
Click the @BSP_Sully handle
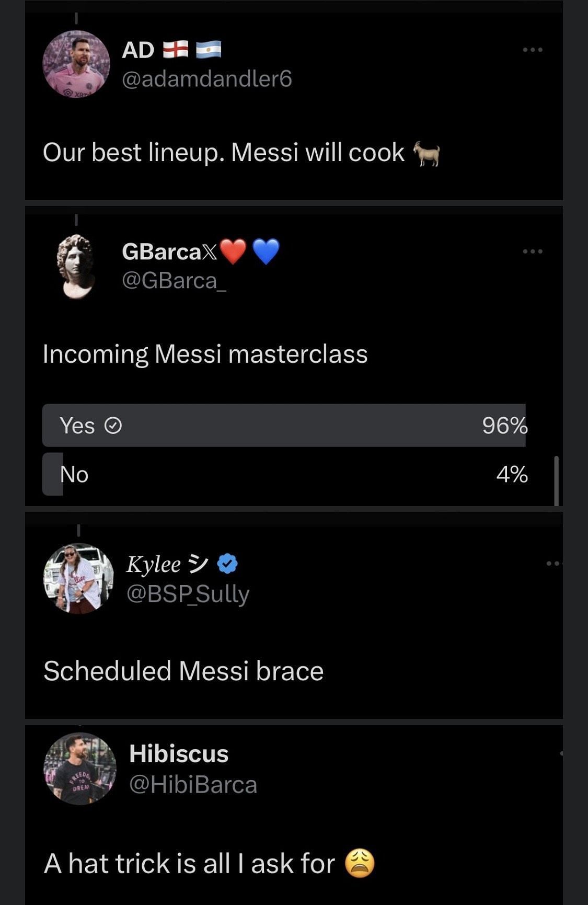coord(188,594)
